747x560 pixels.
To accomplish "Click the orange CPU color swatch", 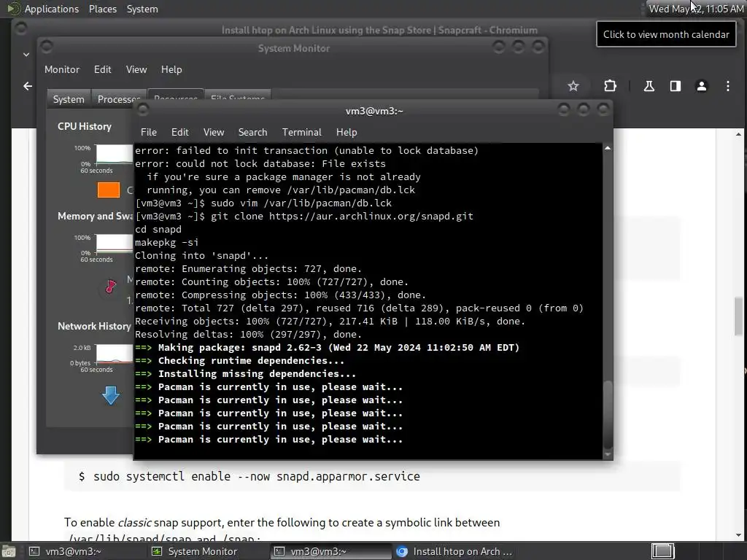I will (109, 190).
